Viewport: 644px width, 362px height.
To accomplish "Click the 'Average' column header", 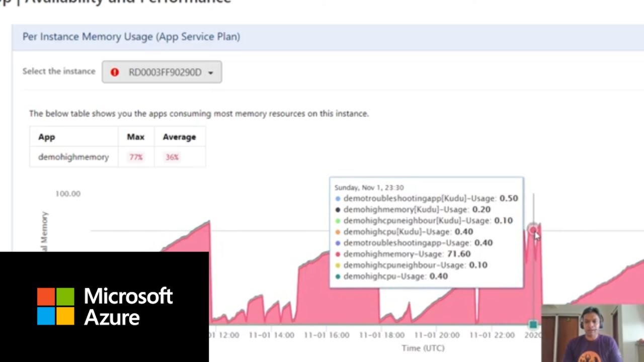I will 179,137.
